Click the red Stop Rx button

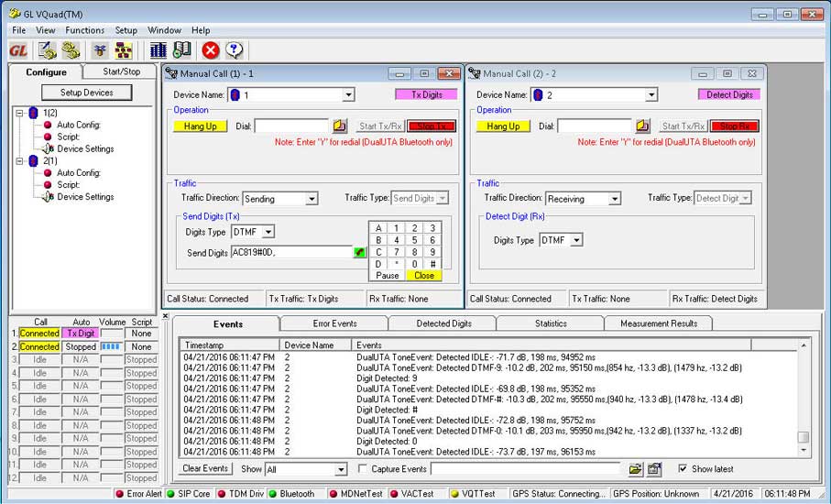pos(735,126)
